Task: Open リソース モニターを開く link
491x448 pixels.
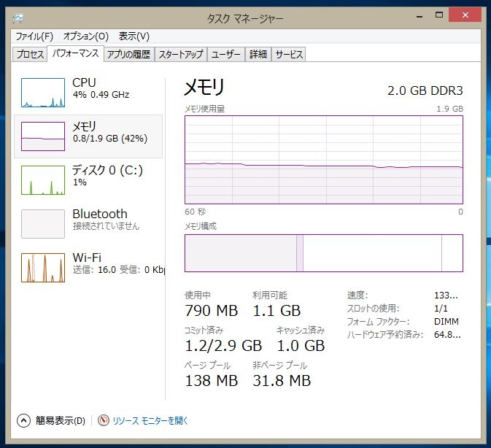Action: 150,420
